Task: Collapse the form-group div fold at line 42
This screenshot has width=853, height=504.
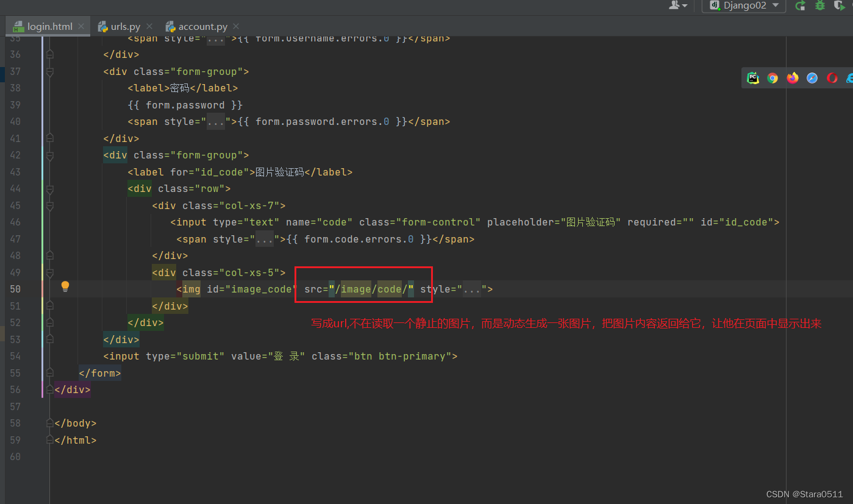Action: tap(50, 155)
